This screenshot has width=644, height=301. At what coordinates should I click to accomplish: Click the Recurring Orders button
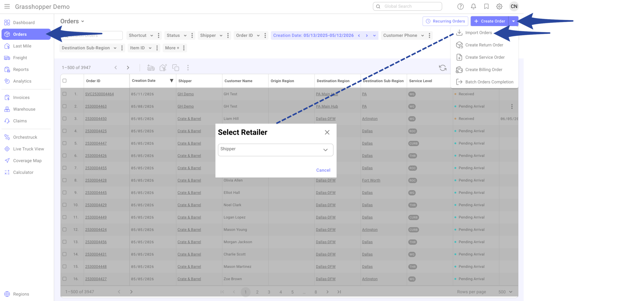[445, 21]
